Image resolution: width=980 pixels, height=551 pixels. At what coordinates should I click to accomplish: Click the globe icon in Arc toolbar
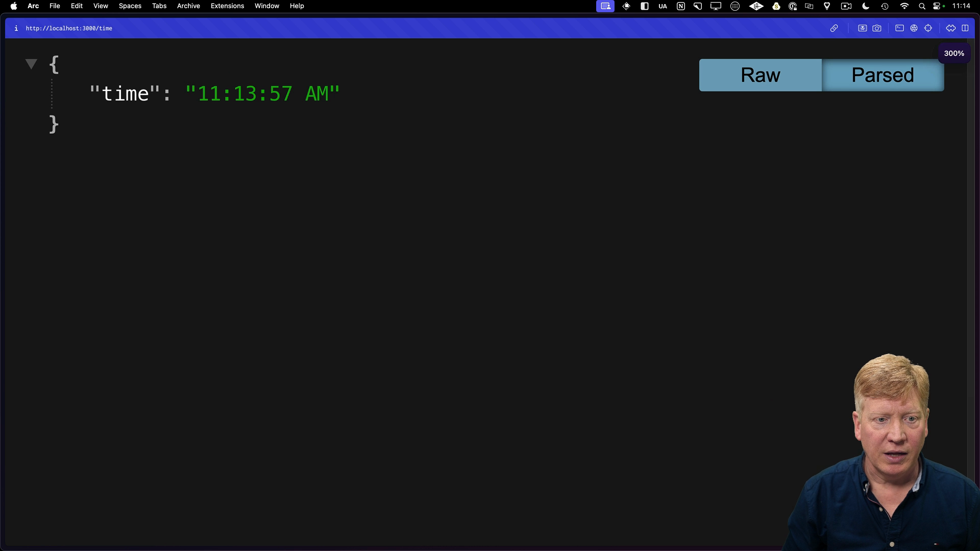click(x=914, y=29)
